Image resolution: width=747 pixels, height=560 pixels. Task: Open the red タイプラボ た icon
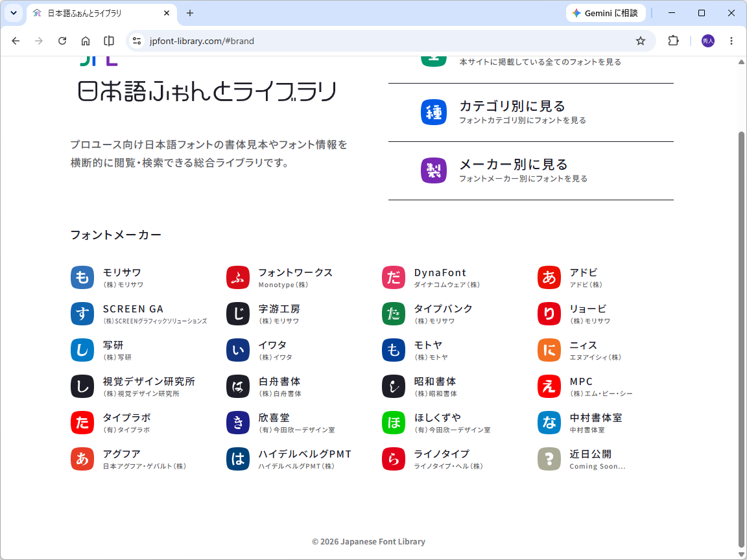click(82, 423)
